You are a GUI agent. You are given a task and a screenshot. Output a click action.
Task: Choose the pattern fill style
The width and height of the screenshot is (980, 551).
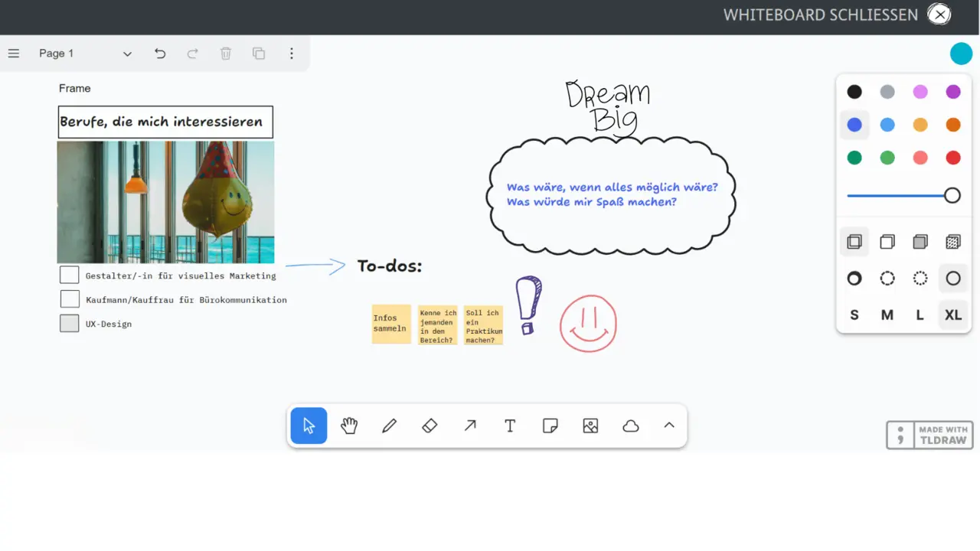click(x=953, y=242)
